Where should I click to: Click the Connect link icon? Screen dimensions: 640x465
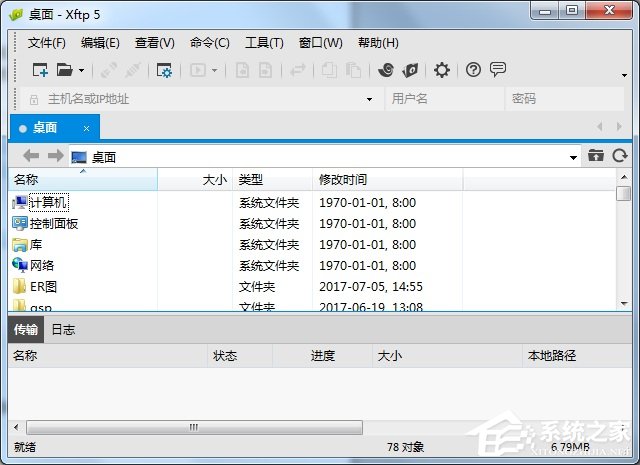(x=109, y=70)
